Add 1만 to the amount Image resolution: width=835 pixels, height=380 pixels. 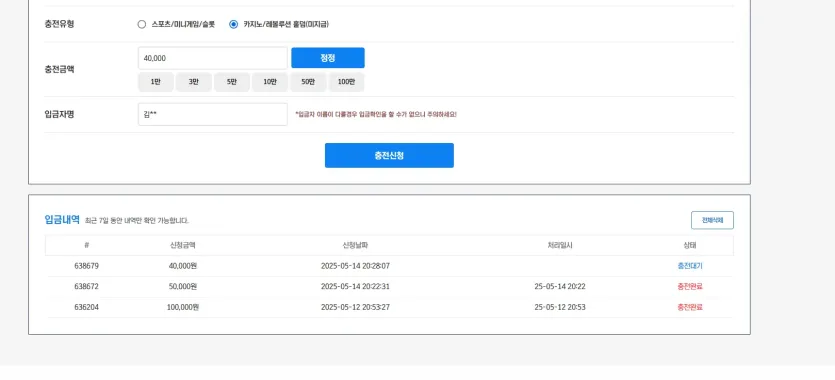pos(155,82)
